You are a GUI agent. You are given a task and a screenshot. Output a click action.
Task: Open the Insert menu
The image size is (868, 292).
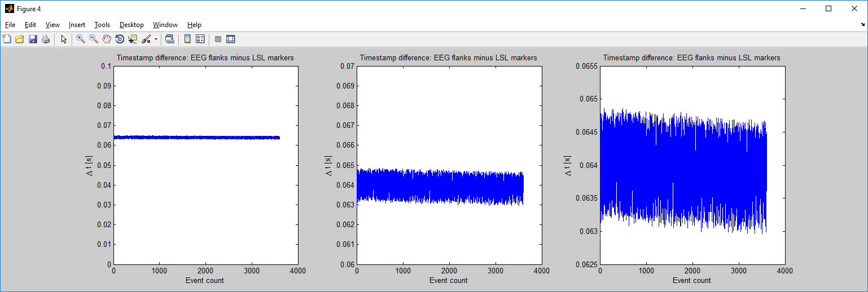[77, 25]
